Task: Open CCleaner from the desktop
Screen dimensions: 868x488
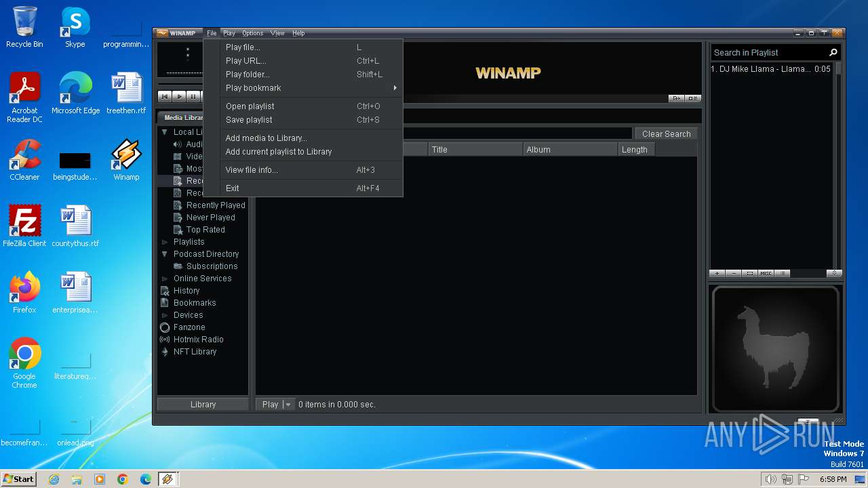Action: (x=24, y=161)
